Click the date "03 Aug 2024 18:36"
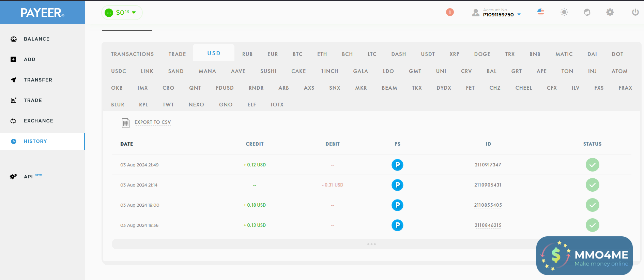Screen dimensions: 644x280 click(x=139, y=225)
